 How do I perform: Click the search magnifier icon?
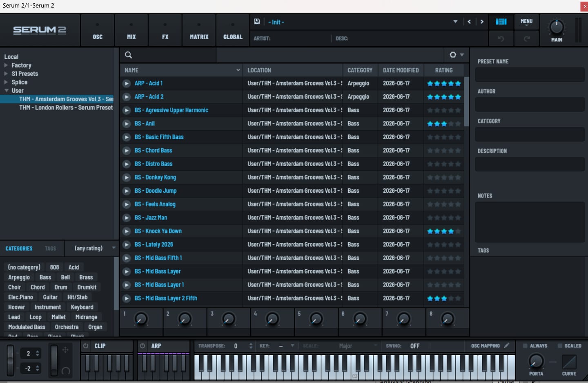tap(128, 55)
